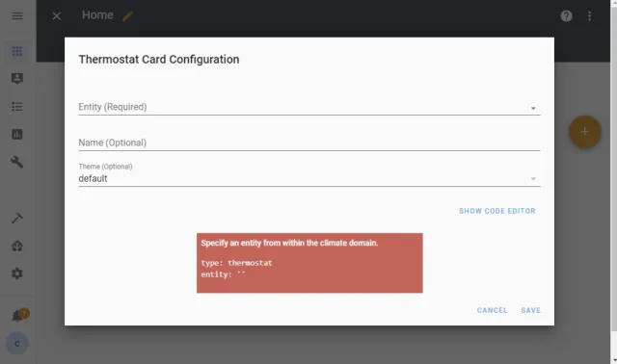Focus the Entity (Required) field
The height and width of the screenshot is (364, 617).
tap(308, 107)
